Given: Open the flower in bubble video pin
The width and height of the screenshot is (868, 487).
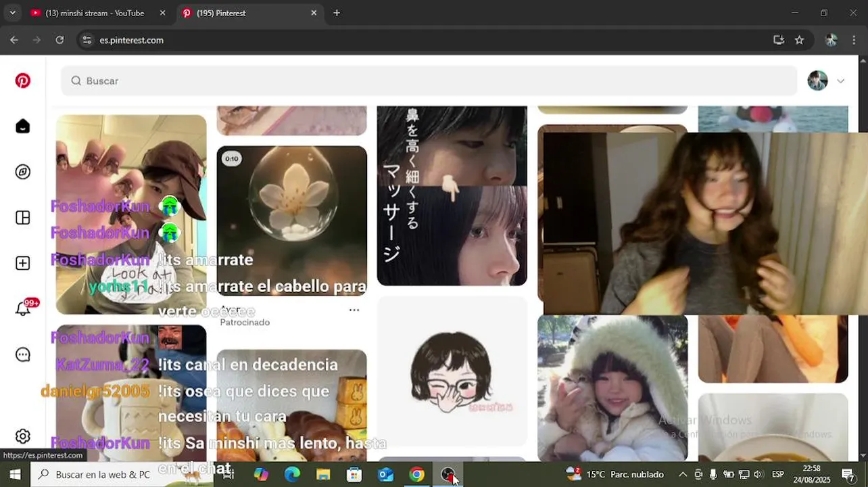Looking at the screenshot, I should point(291,221).
